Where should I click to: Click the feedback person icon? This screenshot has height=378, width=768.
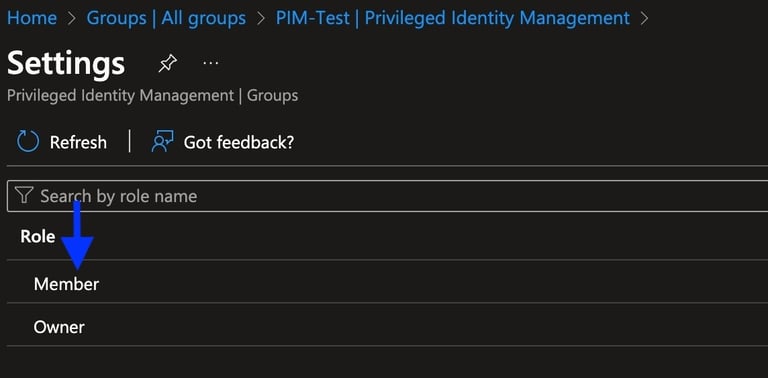coord(163,142)
